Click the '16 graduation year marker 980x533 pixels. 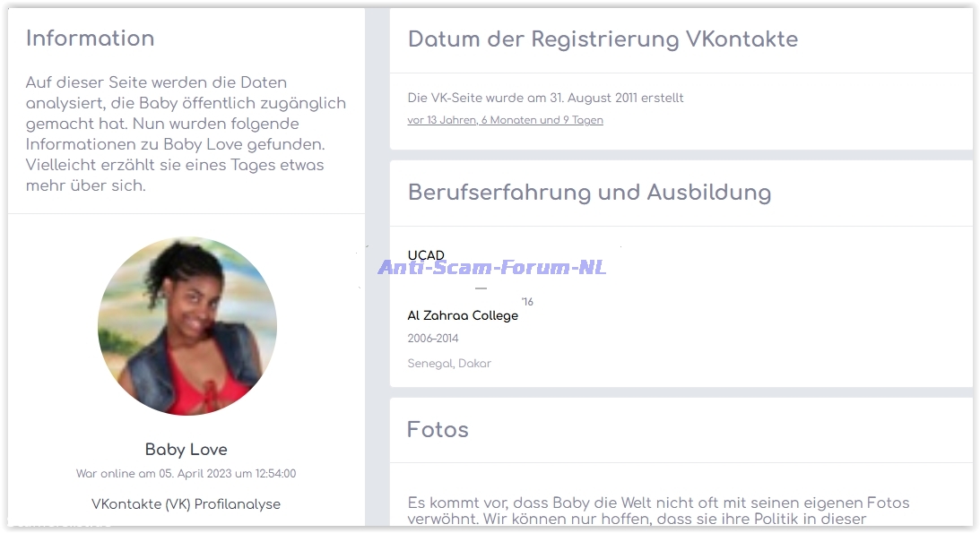click(x=528, y=303)
